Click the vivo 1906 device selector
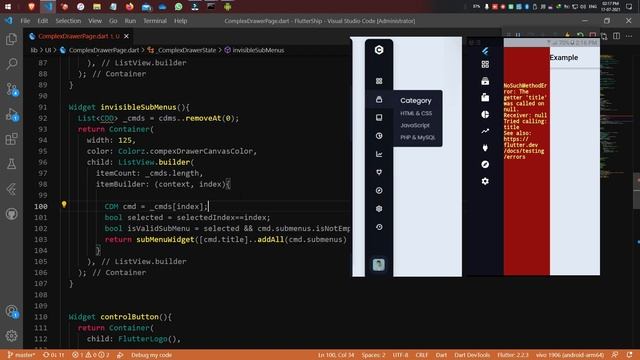The image size is (640, 360). (x=570, y=355)
